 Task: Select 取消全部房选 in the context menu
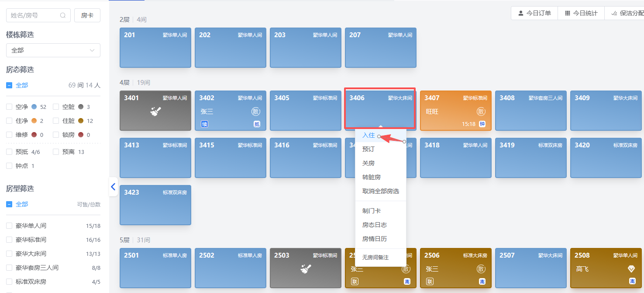[381, 191]
